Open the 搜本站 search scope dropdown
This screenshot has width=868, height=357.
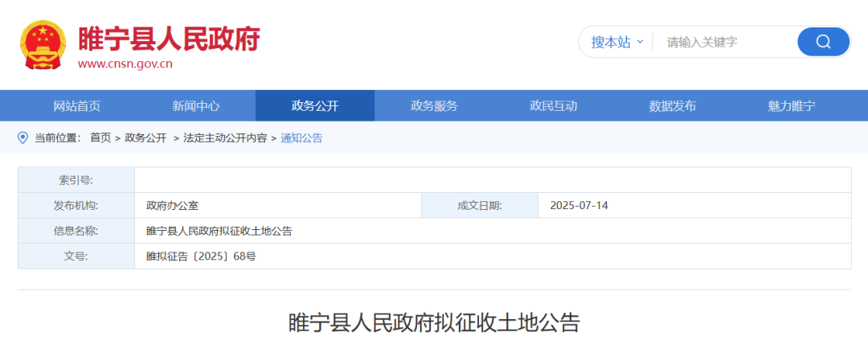(x=616, y=42)
